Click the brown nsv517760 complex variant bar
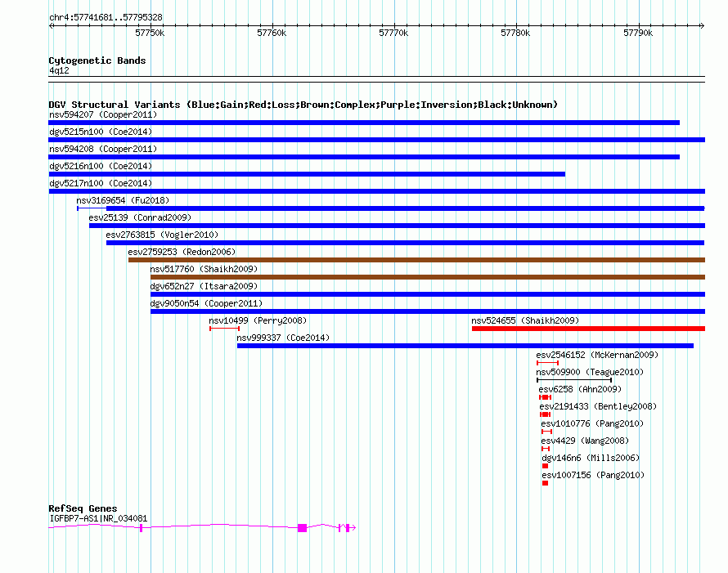728x573 pixels. (x=428, y=277)
